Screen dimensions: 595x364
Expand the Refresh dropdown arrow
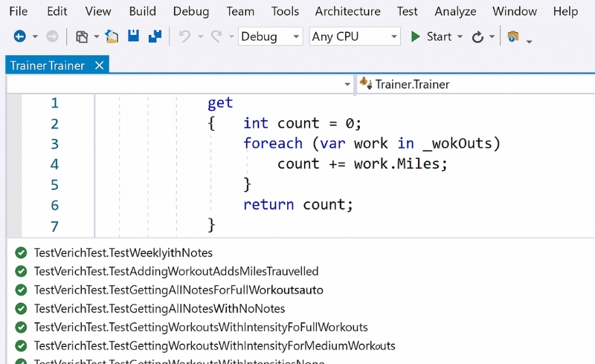tap(492, 37)
